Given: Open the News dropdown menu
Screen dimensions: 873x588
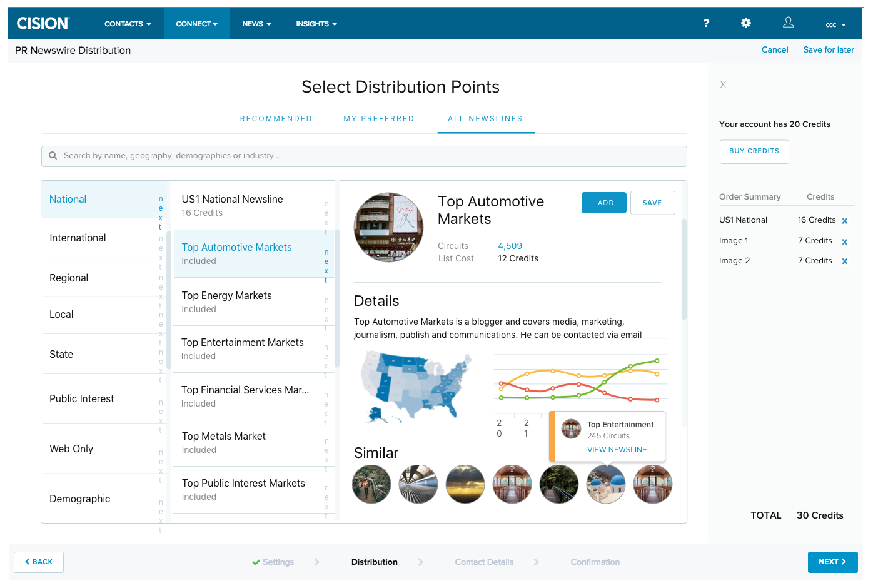Looking at the screenshot, I should point(256,24).
